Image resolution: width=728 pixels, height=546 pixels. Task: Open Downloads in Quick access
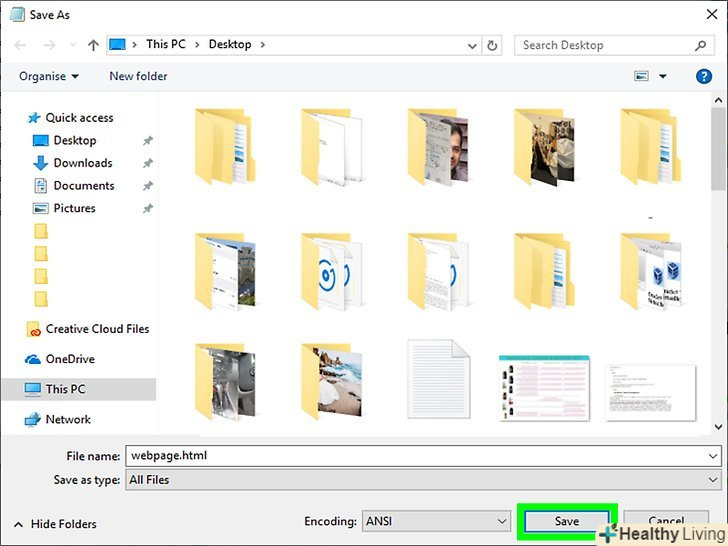pyautogui.click(x=83, y=163)
